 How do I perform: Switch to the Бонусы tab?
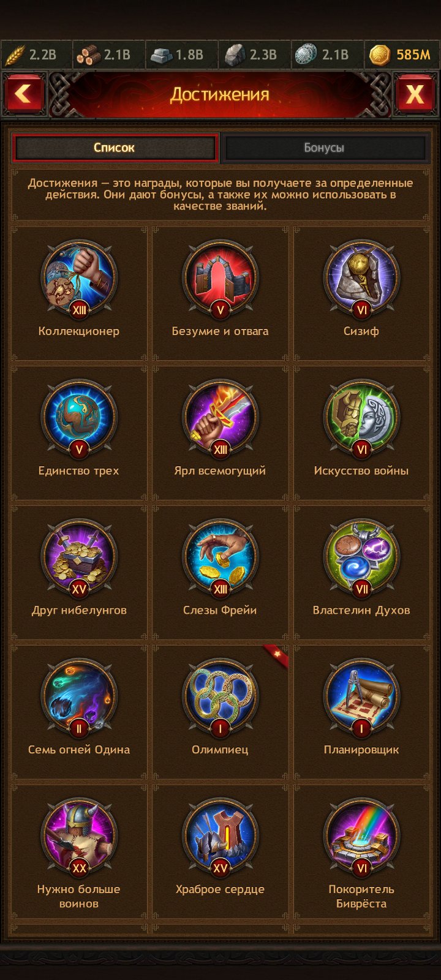tap(324, 148)
